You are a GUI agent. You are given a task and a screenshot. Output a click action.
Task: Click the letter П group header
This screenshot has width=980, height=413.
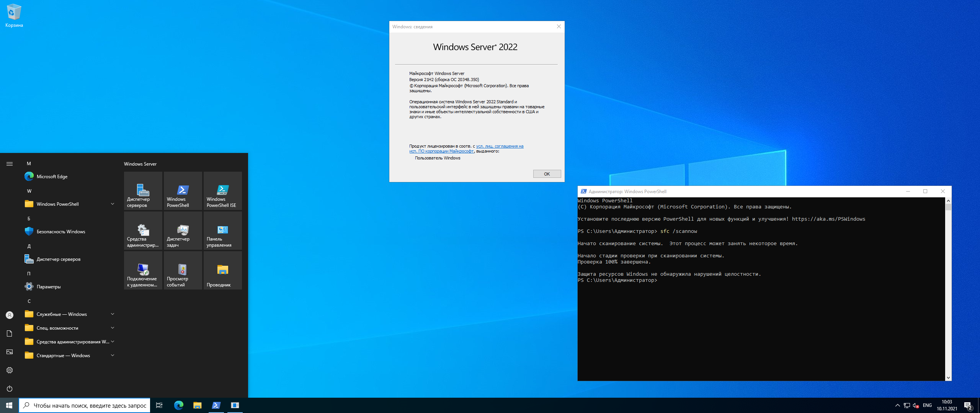[29, 274]
